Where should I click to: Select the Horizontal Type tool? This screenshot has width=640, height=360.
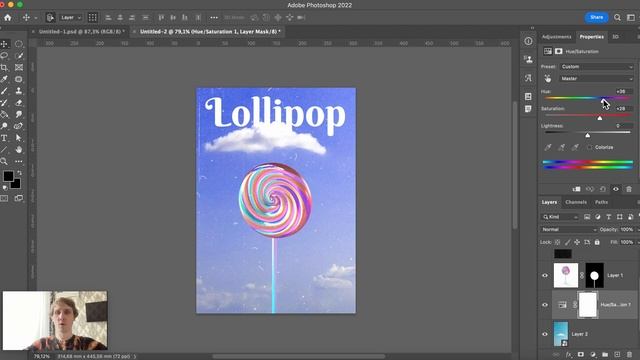pos(4,138)
